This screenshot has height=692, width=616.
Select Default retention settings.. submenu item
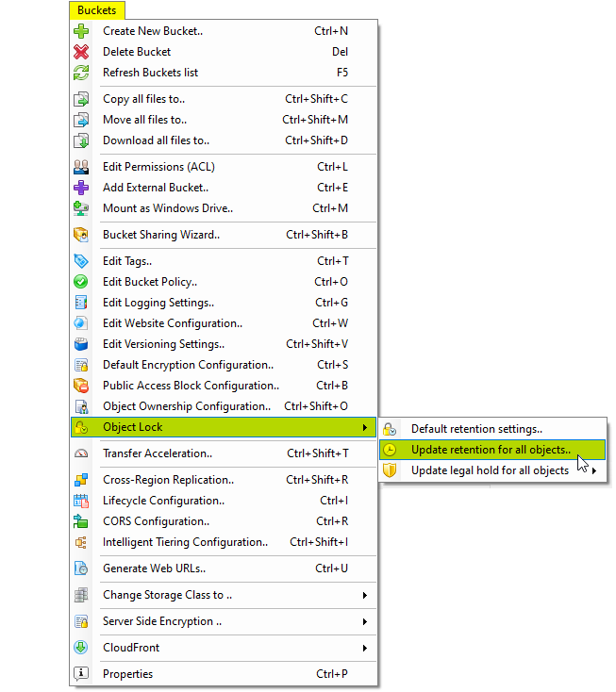click(x=491, y=429)
